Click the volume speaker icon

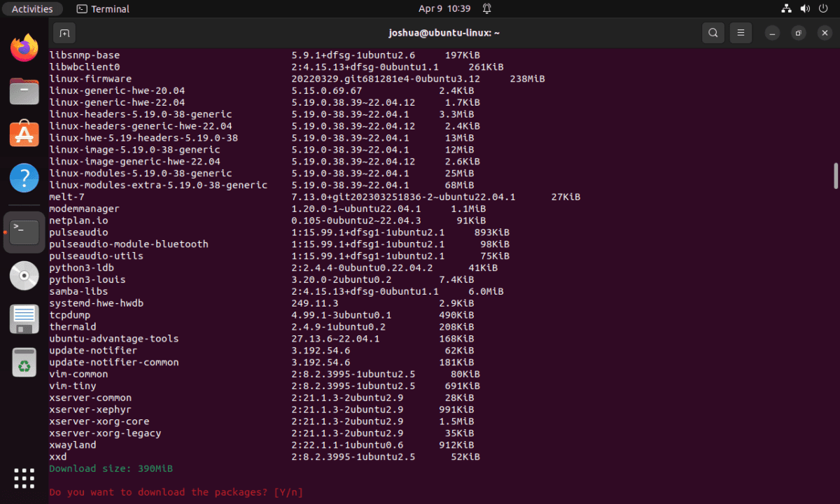(x=805, y=9)
